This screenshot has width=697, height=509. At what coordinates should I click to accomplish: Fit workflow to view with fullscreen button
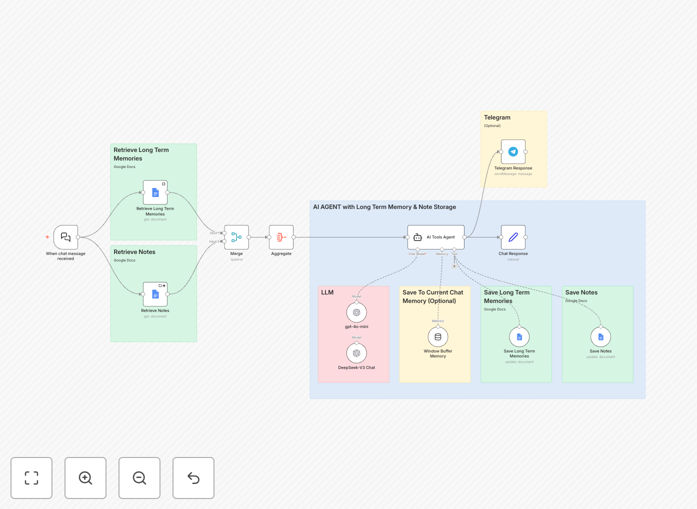click(32, 478)
